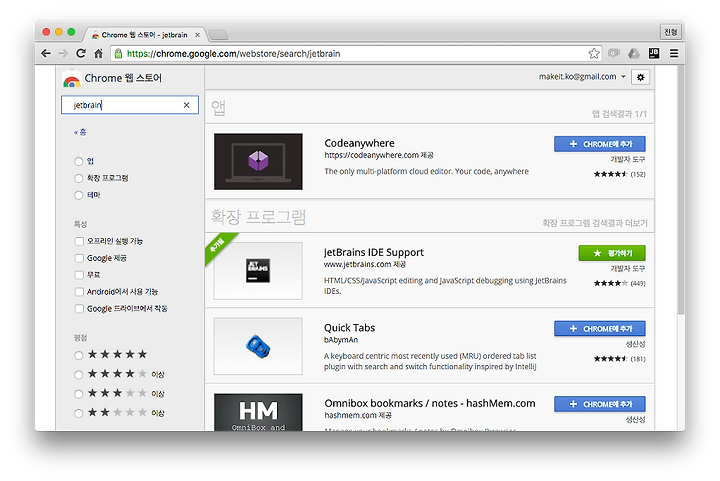This screenshot has height=481, width=720.
Task: Select the 테마 radio button
Action: [79, 196]
